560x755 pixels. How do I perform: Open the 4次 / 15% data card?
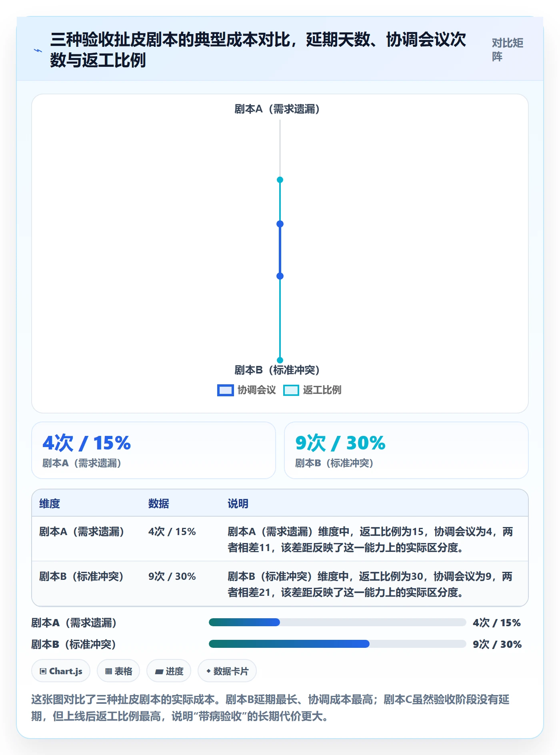154,450
